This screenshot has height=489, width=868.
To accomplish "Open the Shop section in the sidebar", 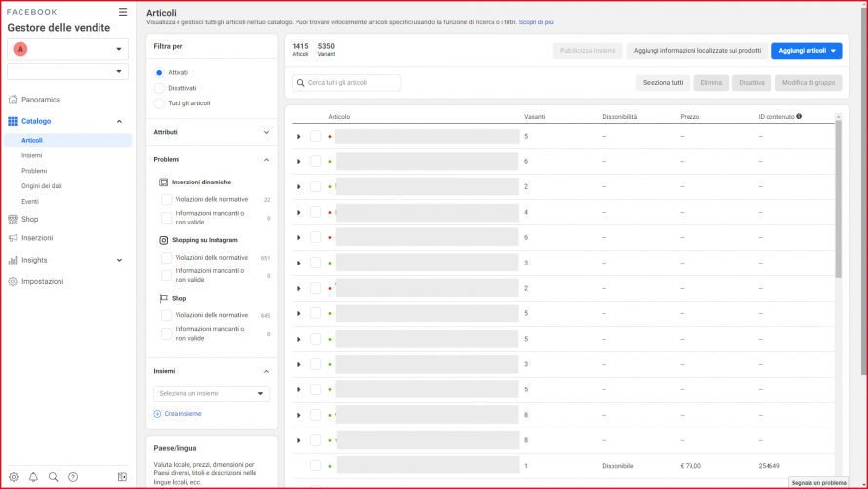I will coord(29,219).
